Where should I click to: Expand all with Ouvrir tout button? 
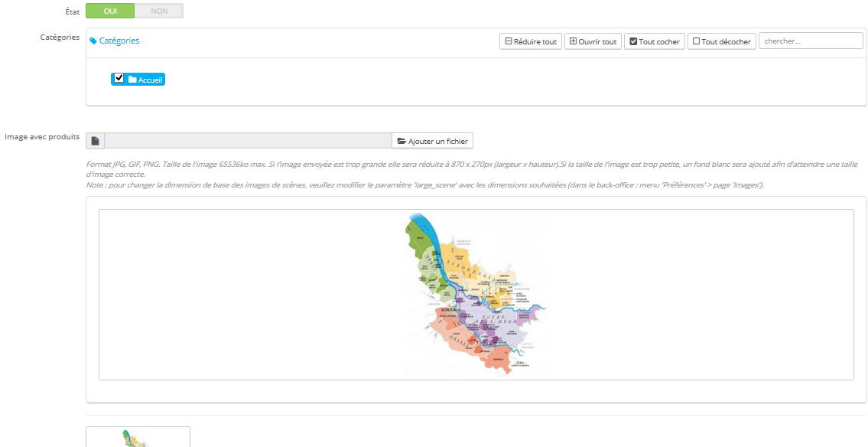593,41
